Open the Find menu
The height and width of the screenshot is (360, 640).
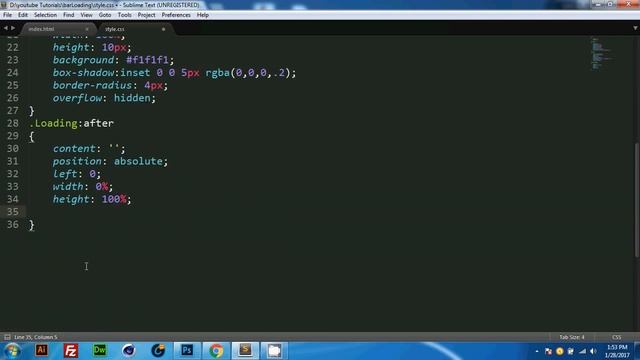[69, 15]
